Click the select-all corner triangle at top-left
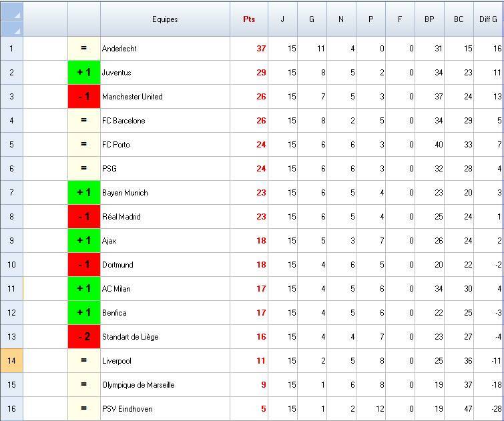 tap(12, 19)
